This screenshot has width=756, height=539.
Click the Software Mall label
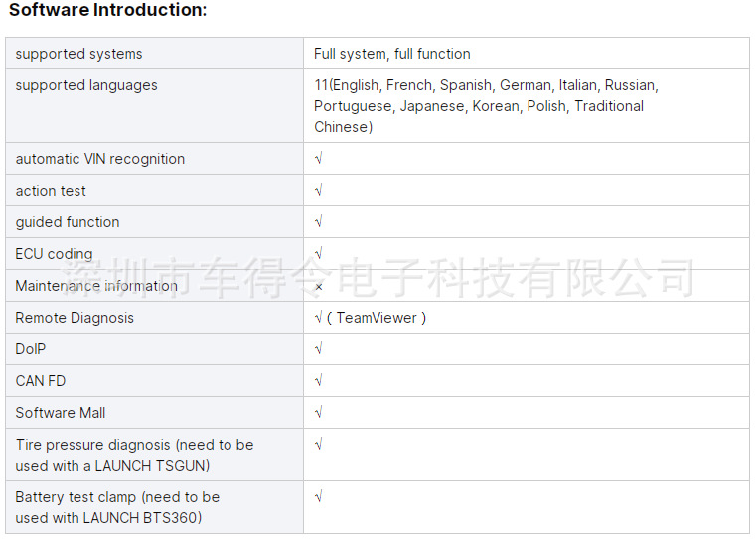coord(61,413)
